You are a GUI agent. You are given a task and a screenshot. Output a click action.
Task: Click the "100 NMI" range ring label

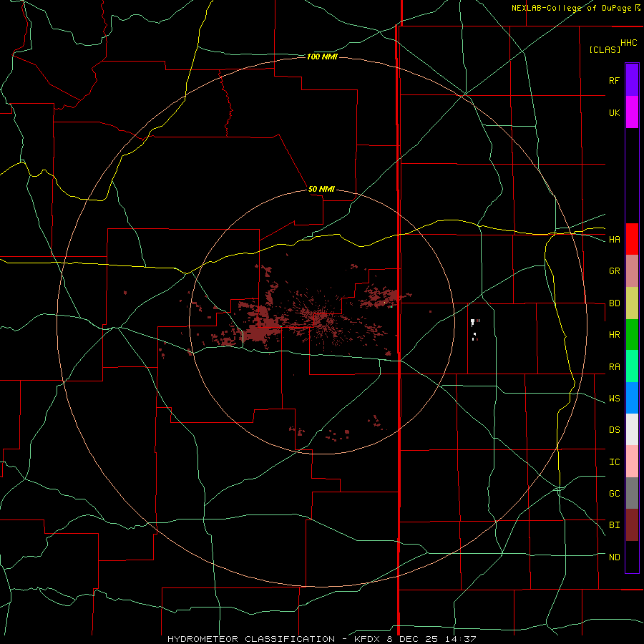pos(322,57)
